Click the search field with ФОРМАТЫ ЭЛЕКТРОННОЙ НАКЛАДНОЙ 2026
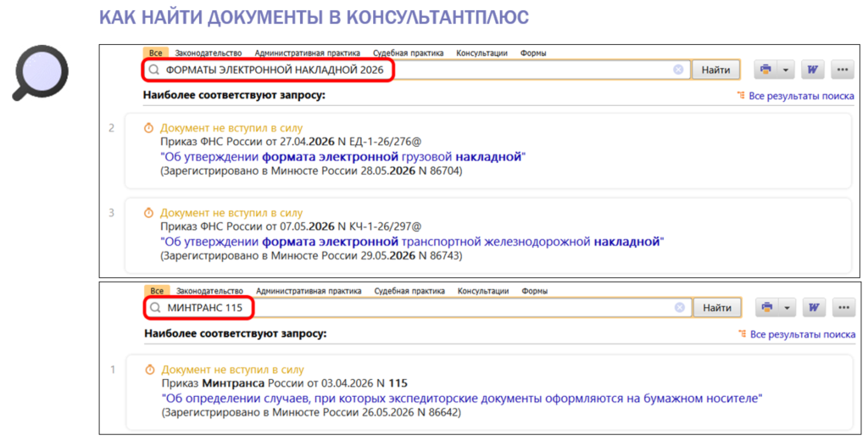The width and height of the screenshot is (868, 441). pos(416,70)
